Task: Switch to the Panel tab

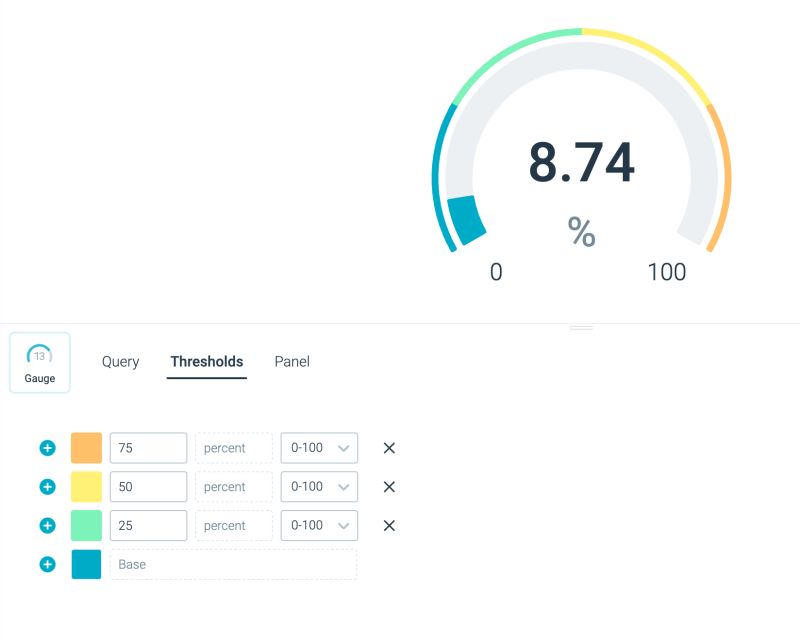Action: point(291,361)
